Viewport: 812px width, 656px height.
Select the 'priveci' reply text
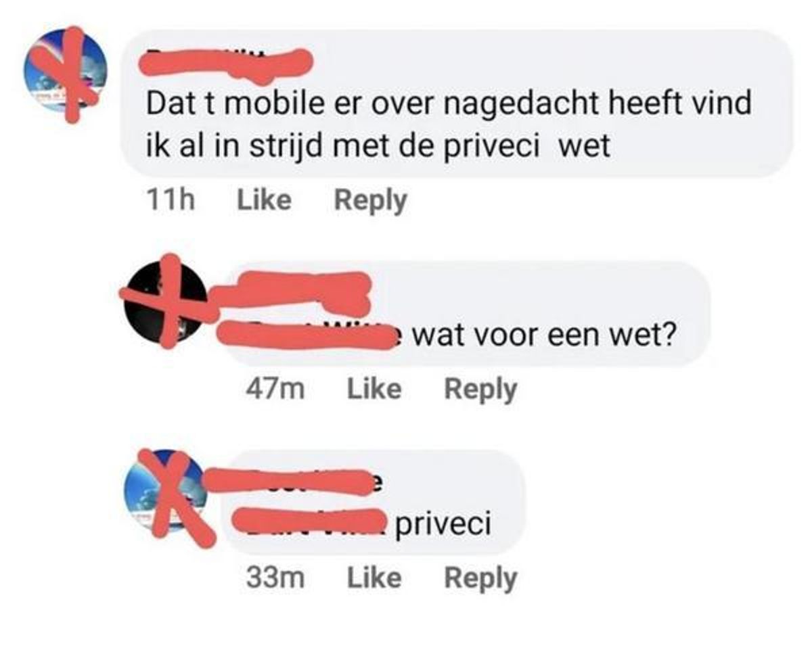[443, 524]
